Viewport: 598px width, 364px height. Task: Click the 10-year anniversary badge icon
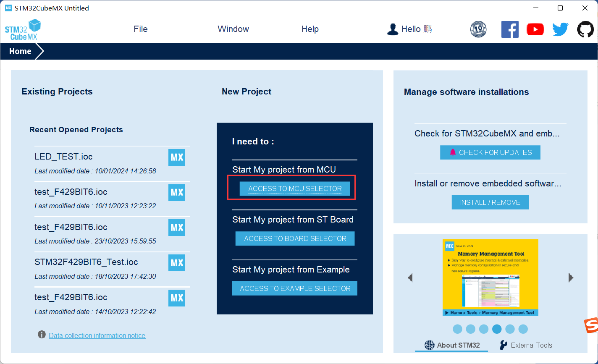pyautogui.click(x=478, y=29)
